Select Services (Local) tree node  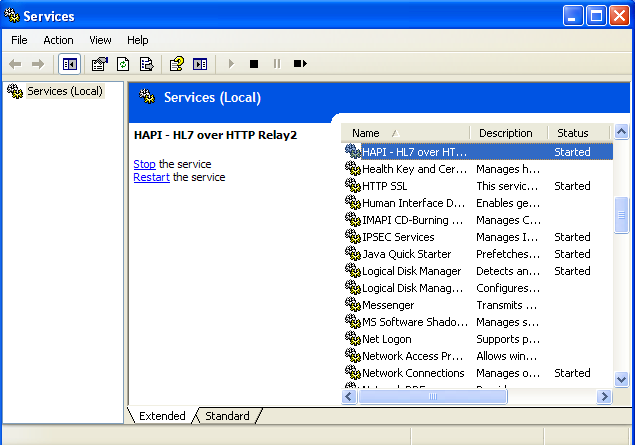tap(65, 91)
